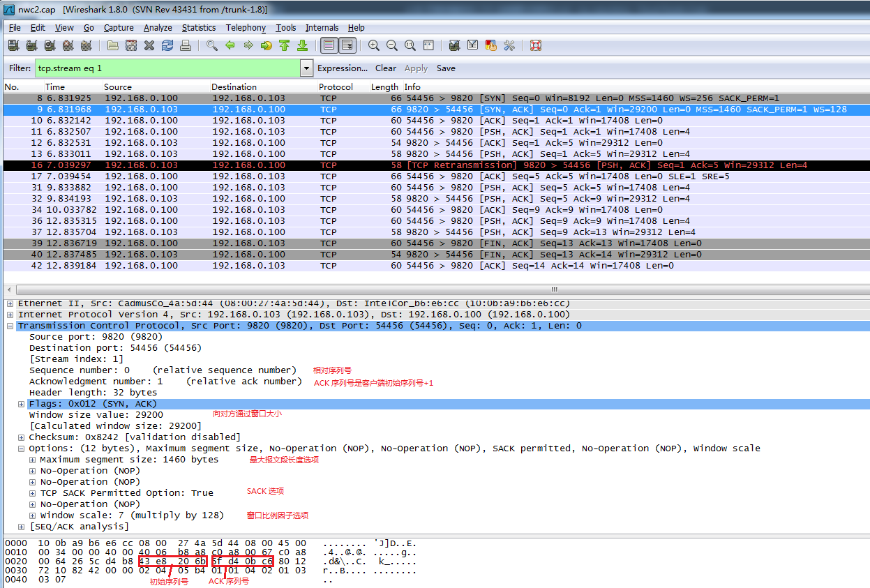
Task: Click the Clear filter button
Action: (x=385, y=68)
